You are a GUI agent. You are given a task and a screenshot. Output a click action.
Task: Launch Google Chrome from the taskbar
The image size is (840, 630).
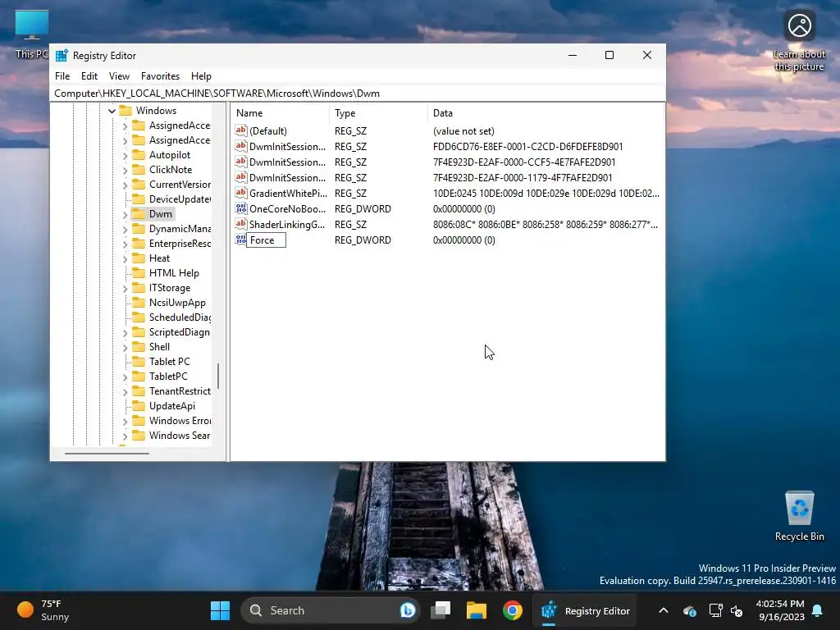tap(512, 610)
